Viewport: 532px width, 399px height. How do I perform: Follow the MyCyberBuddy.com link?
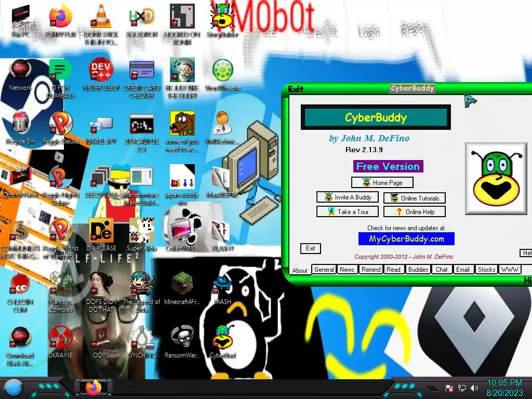(406, 239)
